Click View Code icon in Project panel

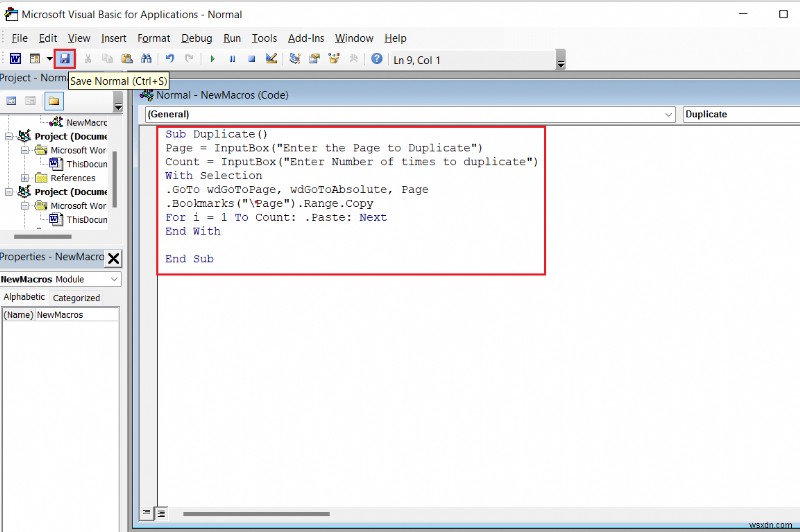(11, 101)
